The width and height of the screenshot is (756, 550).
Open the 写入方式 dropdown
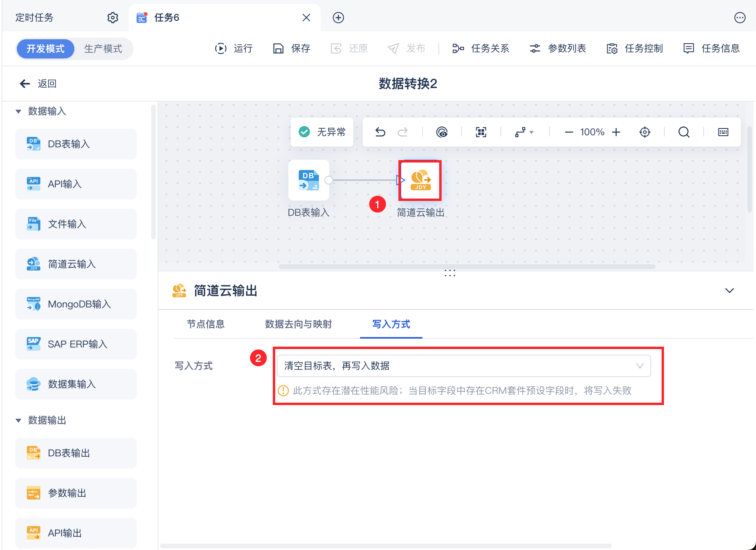tap(464, 366)
